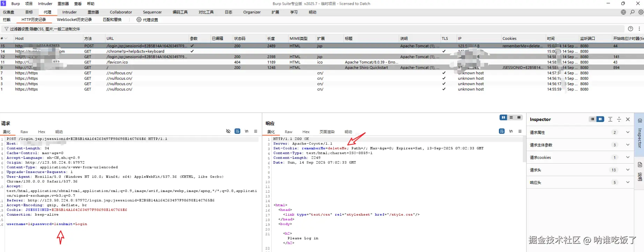
Task: Switch to top-bottom request/response layout
Action: 511,117
